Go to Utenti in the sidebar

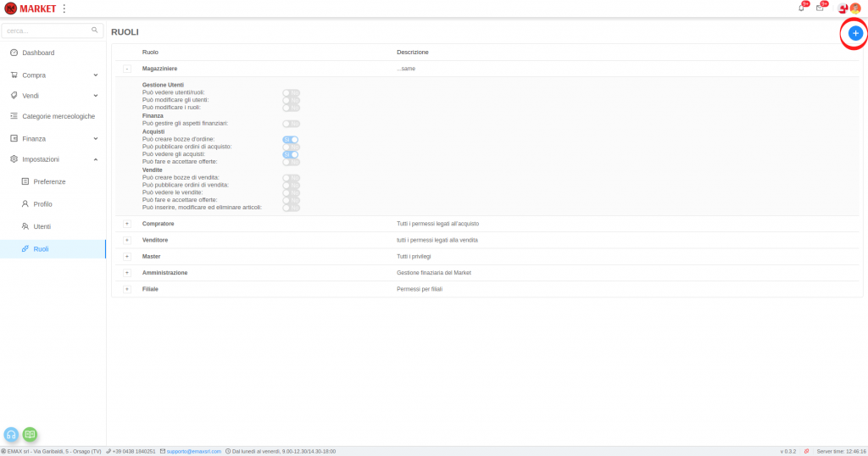[42, 226]
